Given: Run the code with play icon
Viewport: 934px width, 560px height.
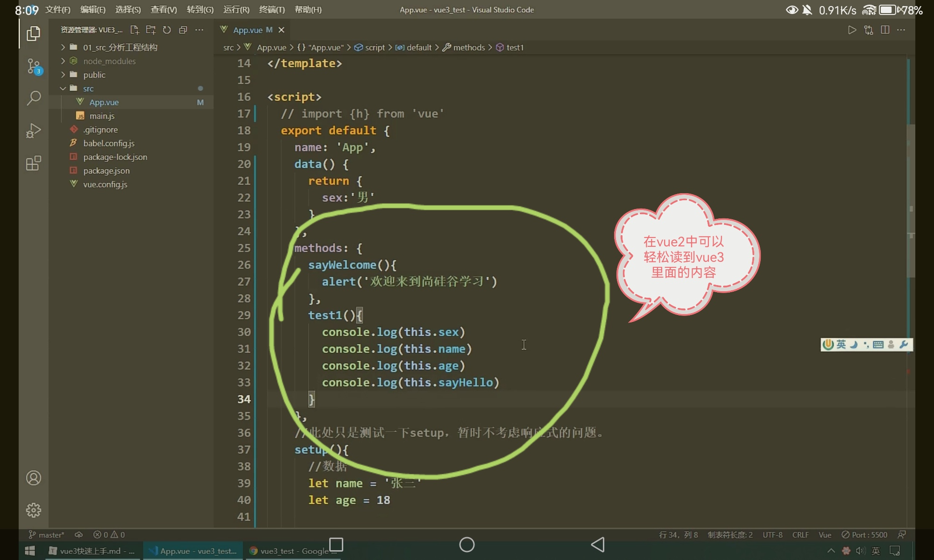Looking at the screenshot, I should click(x=852, y=30).
